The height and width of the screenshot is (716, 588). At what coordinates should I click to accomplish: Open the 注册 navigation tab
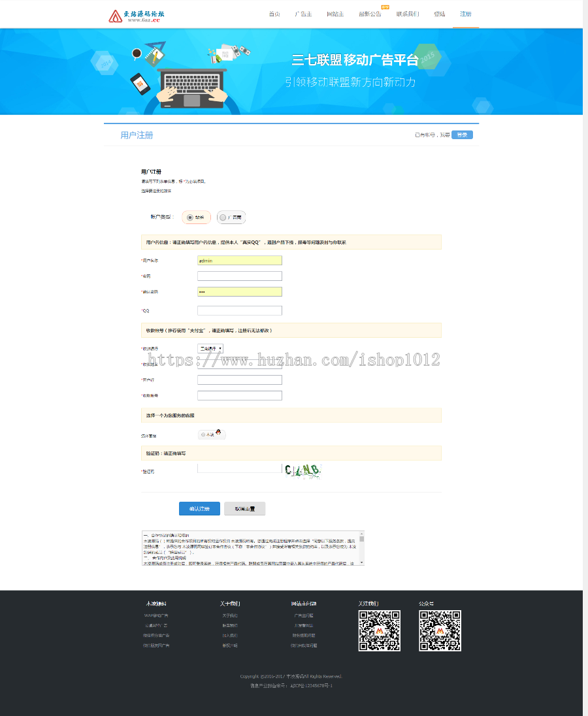466,14
